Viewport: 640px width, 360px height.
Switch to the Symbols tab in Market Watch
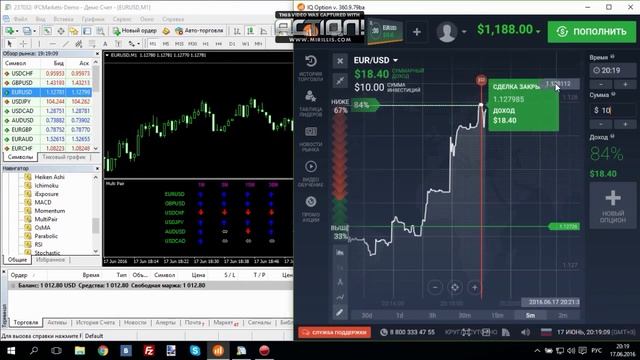coord(20,157)
